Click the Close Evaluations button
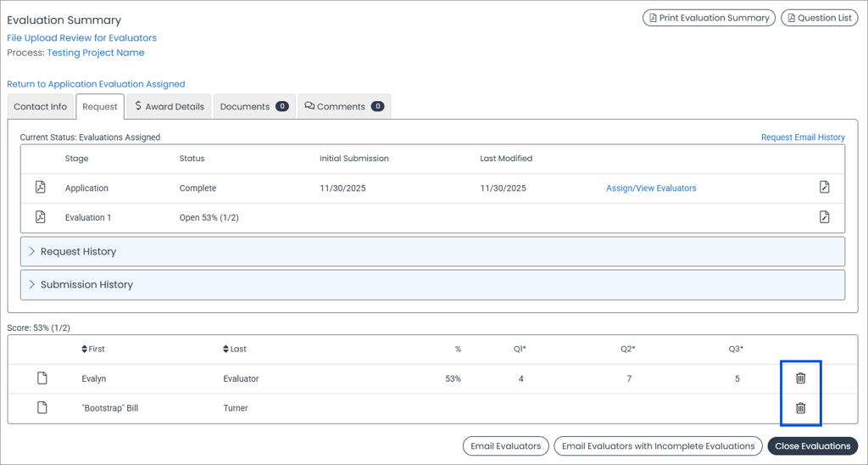 (x=813, y=446)
